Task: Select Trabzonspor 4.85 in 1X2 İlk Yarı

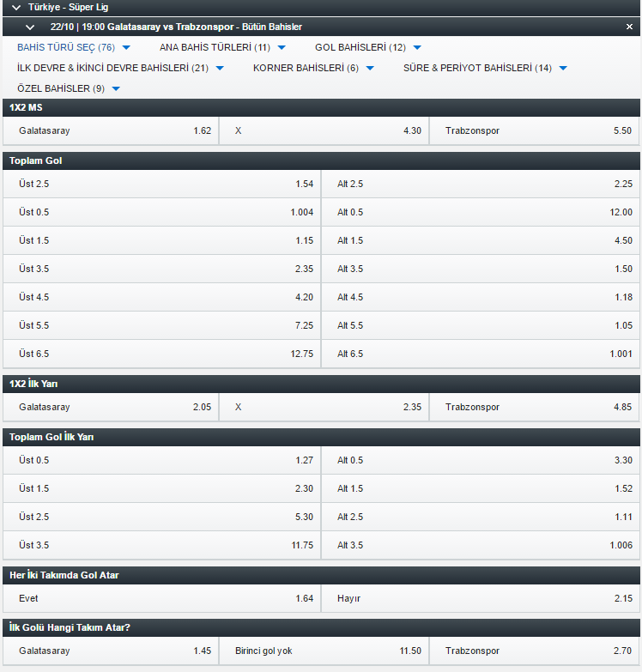Action: coord(535,407)
